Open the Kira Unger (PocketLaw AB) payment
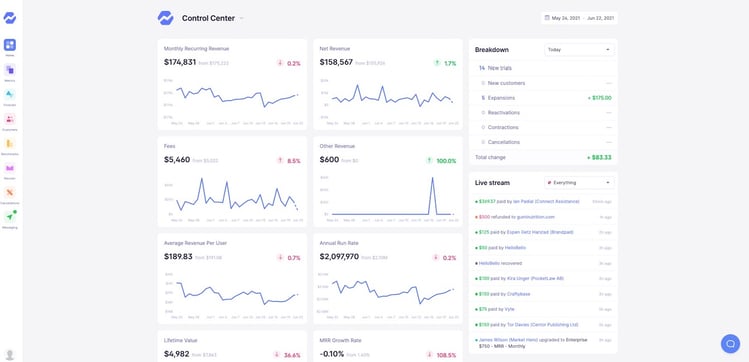This screenshot has width=749, height=362. 543,278
